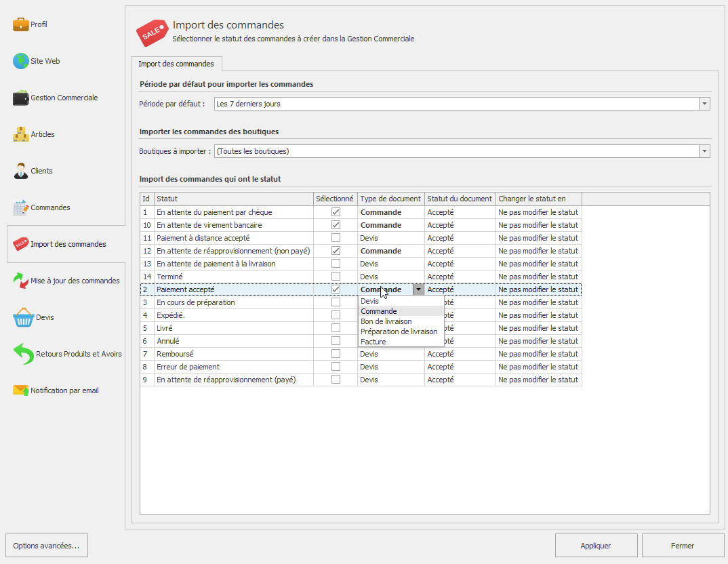Uncheck Sélectionné for réapprovisionnement (non payé)

coord(336,251)
